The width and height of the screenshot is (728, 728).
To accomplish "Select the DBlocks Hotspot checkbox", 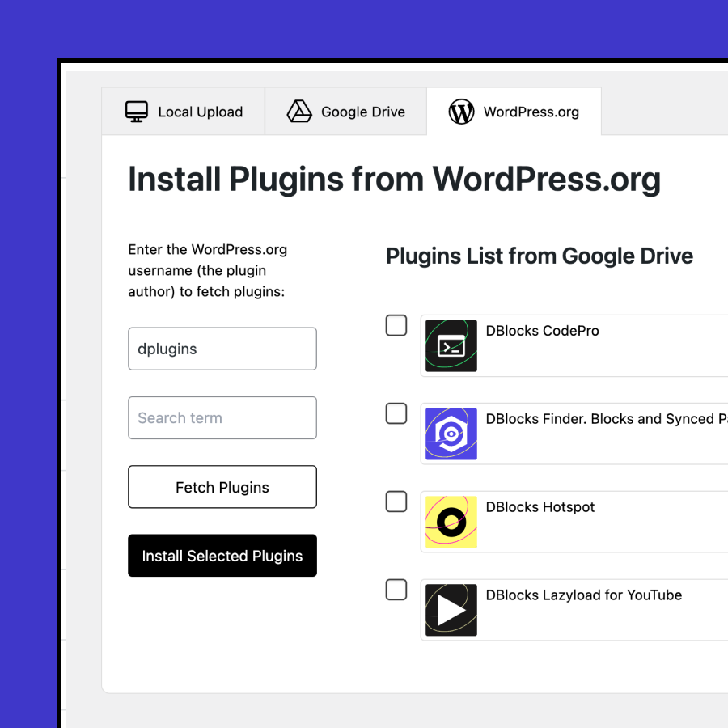I will coord(396,502).
